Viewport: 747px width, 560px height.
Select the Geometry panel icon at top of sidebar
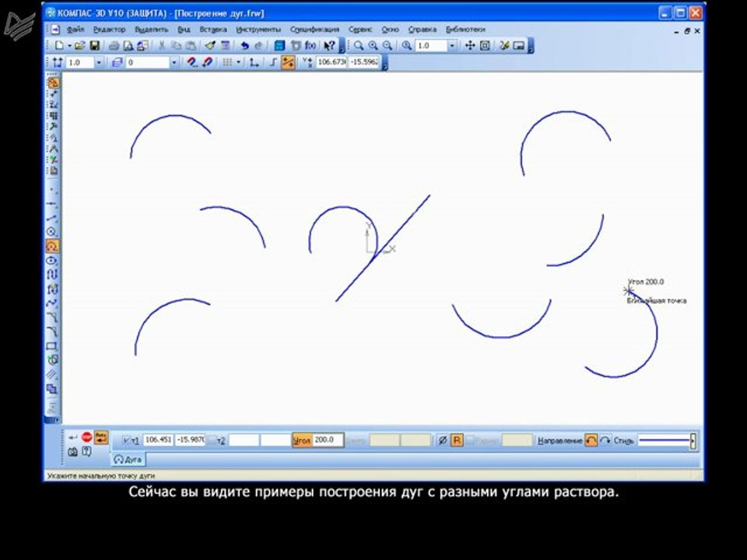tap(53, 82)
